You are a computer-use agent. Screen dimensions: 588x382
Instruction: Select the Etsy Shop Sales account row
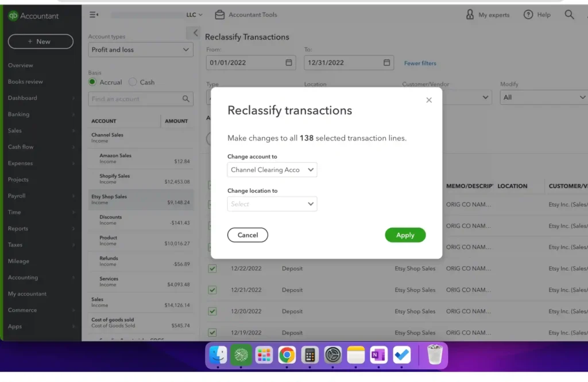point(141,199)
